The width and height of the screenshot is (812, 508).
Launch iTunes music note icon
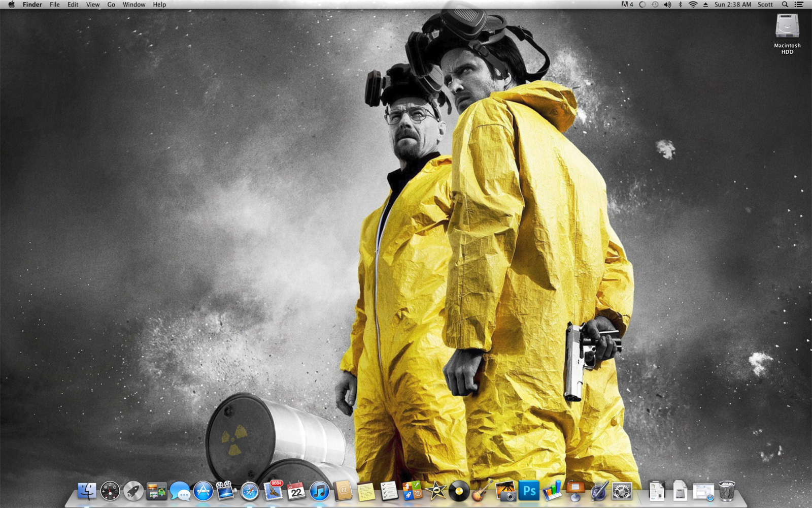(319, 491)
